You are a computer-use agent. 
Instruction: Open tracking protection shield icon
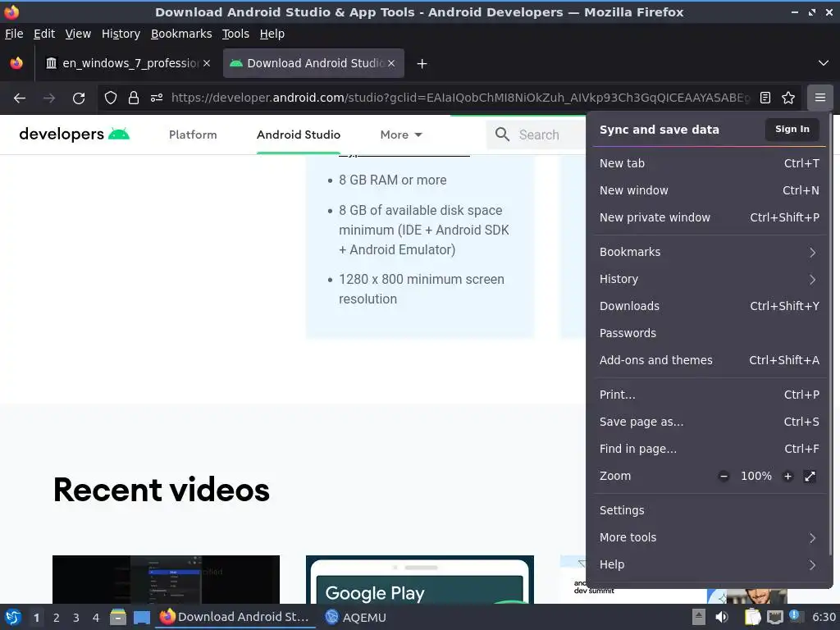[111, 98]
